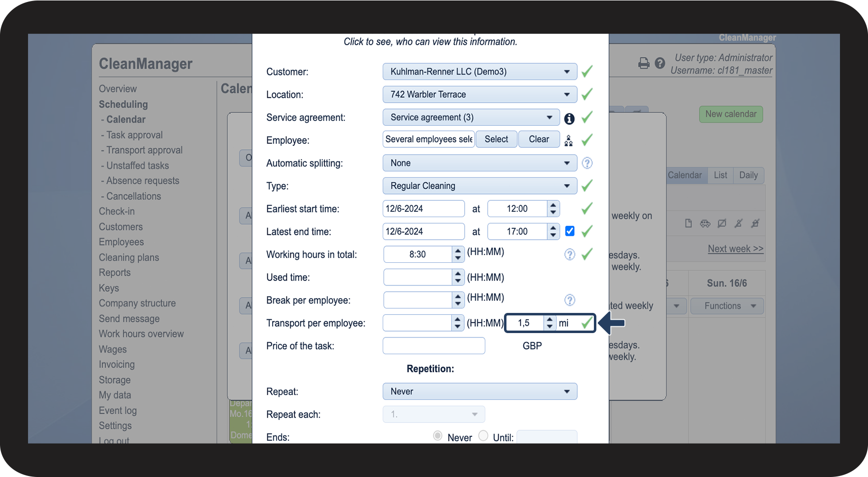Click the Service agreement info icon
This screenshot has width=868, height=477.
coord(569,118)
